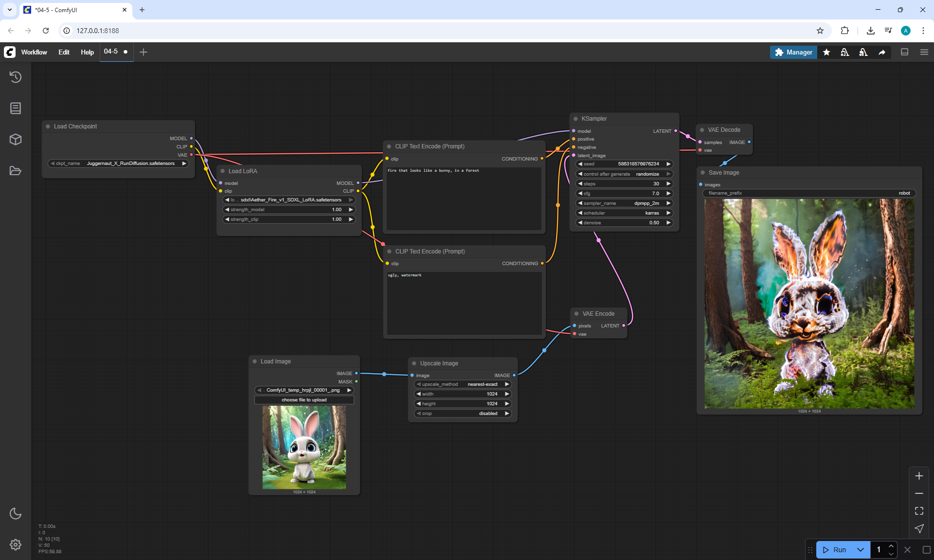The width and height of the screenshot is (934, 560).
Task: Open the node library sidebar icon
Action: 16,108
